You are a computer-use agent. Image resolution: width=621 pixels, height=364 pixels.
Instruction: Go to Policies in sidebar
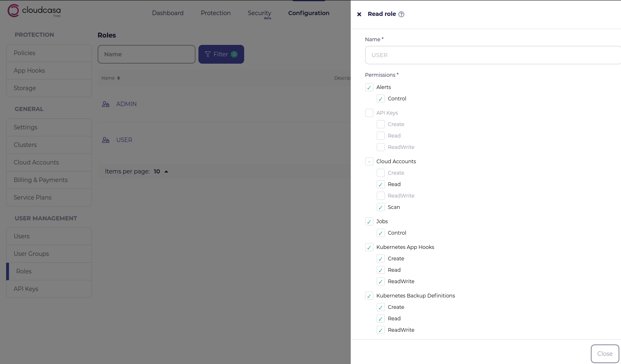(49, 53)
